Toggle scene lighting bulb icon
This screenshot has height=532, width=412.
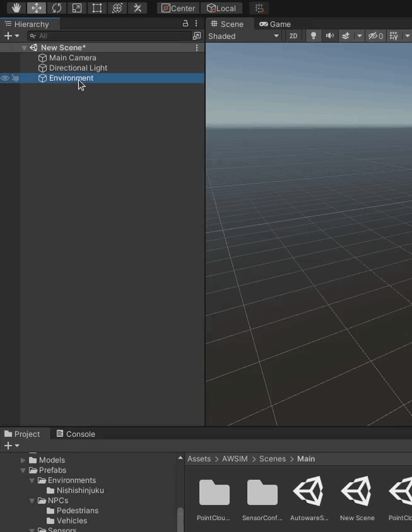coord(313,36)
